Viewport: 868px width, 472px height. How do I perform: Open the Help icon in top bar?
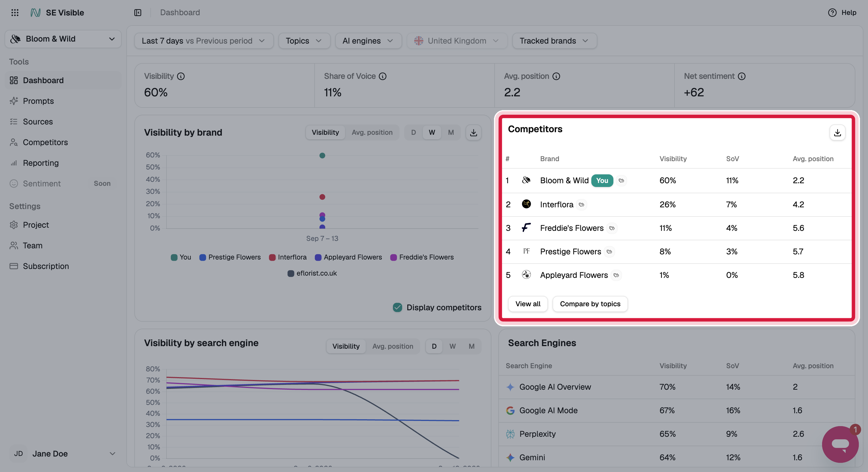coord(832,12)
